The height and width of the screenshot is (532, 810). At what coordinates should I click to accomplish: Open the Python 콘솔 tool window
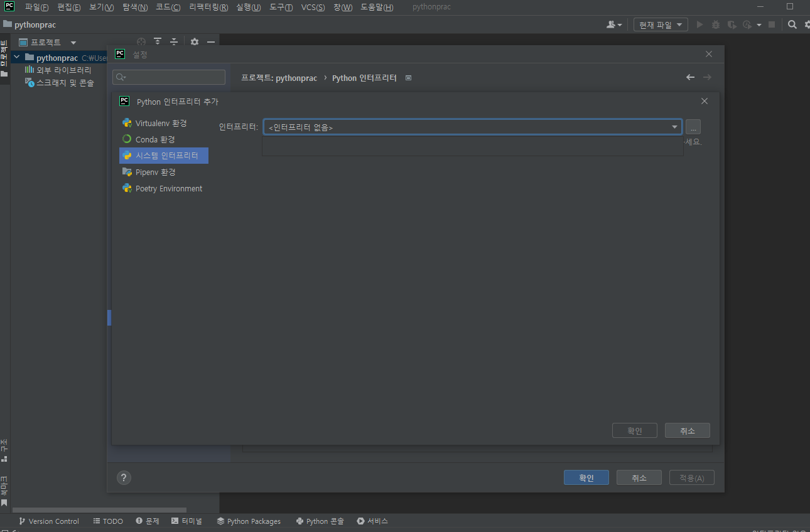320,521
